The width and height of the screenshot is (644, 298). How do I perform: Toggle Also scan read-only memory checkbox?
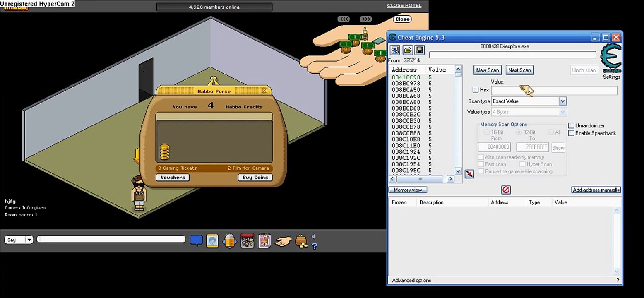[x=481, y=157]
